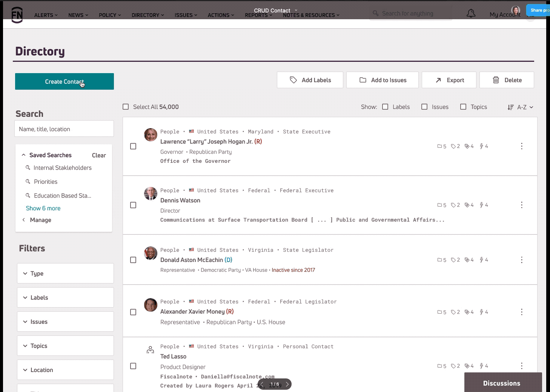Click label count icon in Hogan row

point(453,146)
